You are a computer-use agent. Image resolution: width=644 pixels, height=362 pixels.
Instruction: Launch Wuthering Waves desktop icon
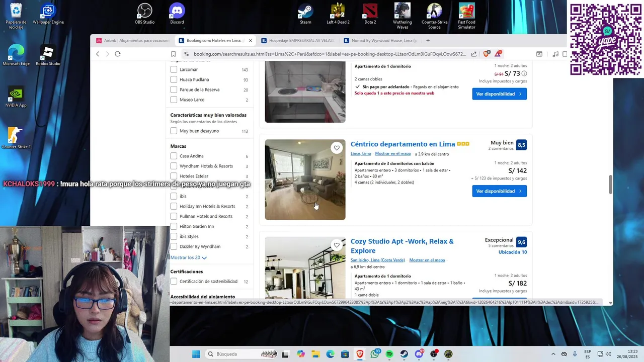tap(402, 16)
